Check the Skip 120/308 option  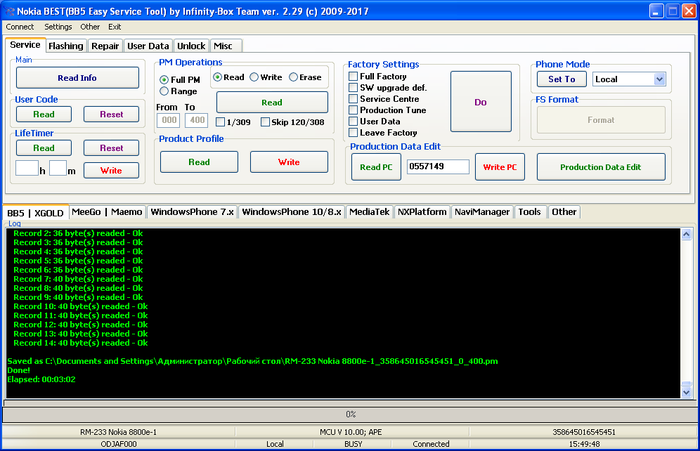tap(265, 122)
